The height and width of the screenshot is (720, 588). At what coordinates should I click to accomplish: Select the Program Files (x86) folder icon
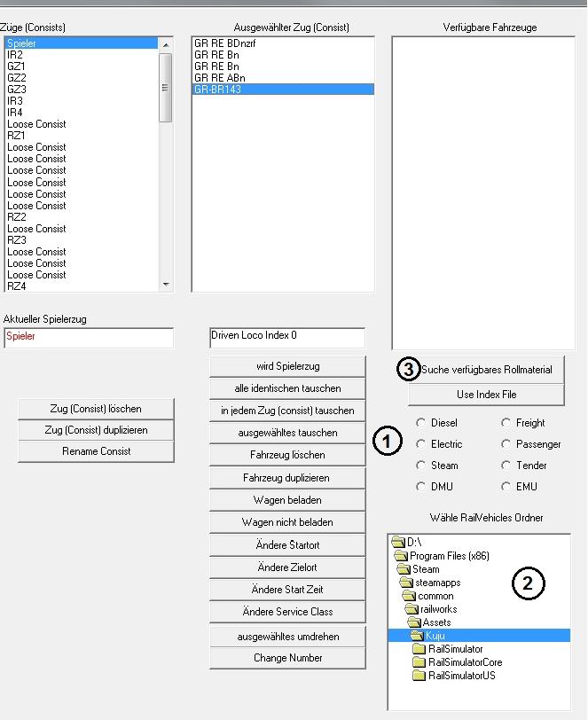point(401,556)
